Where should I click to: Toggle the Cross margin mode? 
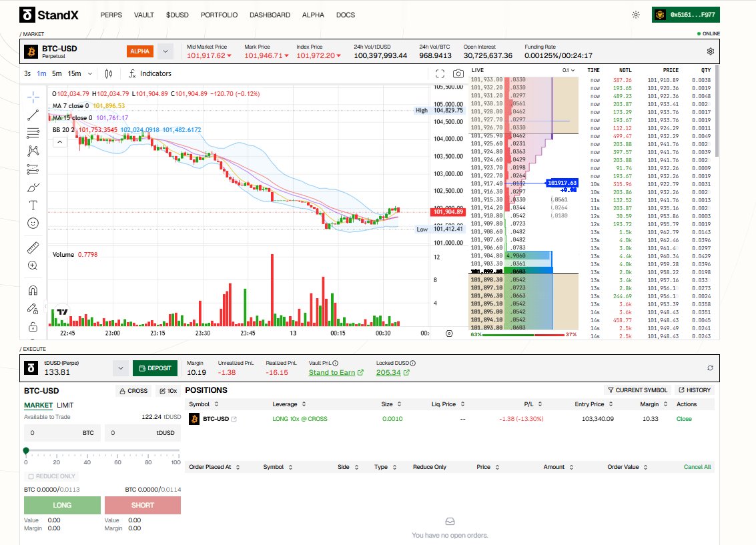coord(134,391)
